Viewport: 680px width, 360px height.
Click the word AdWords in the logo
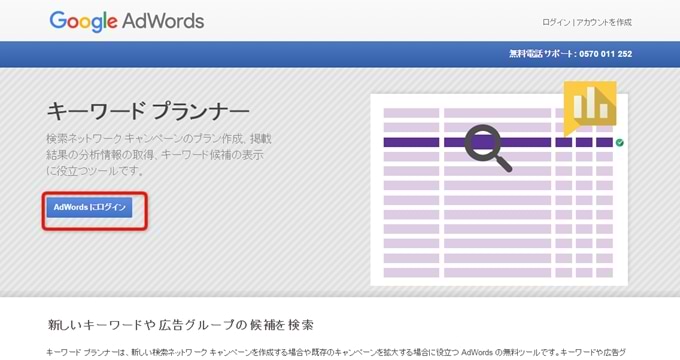coord(163,21)
